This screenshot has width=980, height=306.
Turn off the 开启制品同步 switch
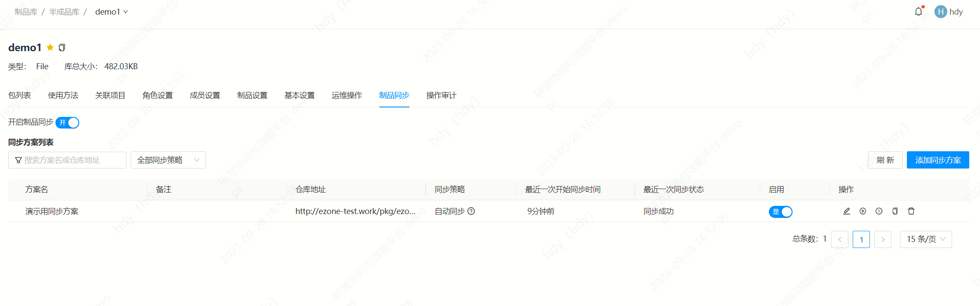pyautogui.click(x=68, y=122)
